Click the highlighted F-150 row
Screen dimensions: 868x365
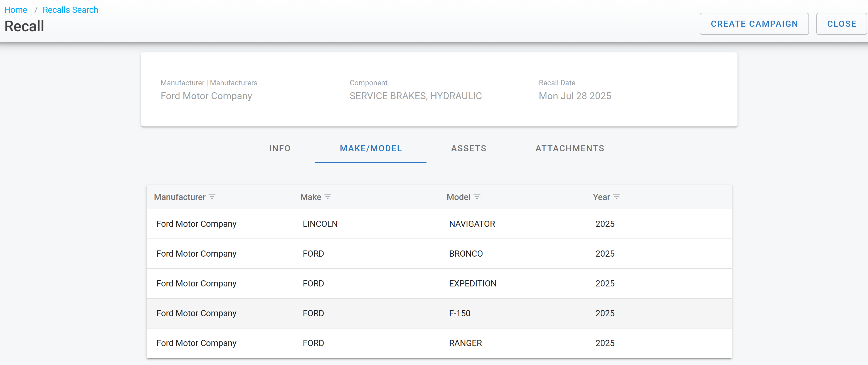tap(439, 313)
